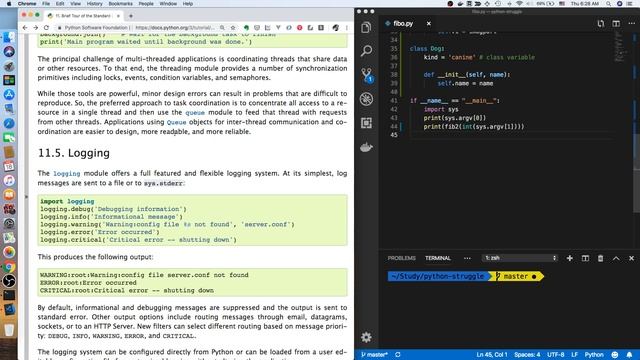Reload the Chrome page
The width and height of the screenshot is (640, 360).
(x=46, y=28)
